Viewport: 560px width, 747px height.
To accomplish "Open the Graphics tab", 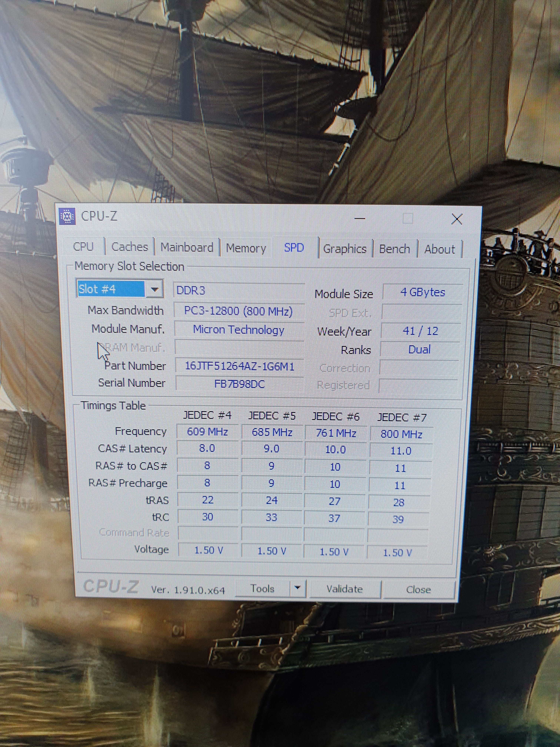I will tap(345, 249).
